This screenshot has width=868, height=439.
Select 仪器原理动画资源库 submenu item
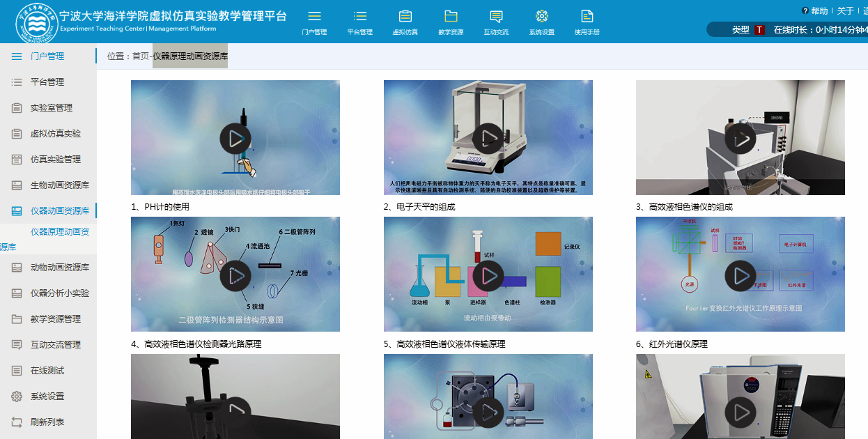(59, 232)
